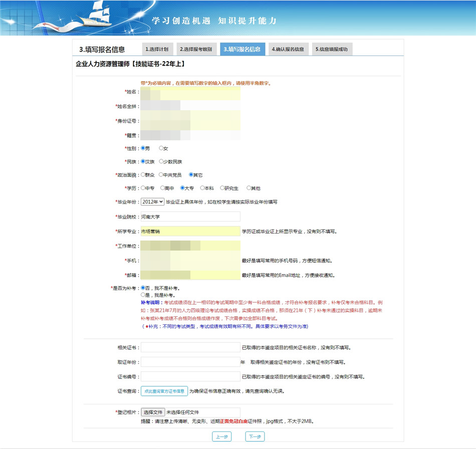This screenshot has height=449, width=476.
Task: Go to tab 1.选择计划
Action: pos(157,49)
